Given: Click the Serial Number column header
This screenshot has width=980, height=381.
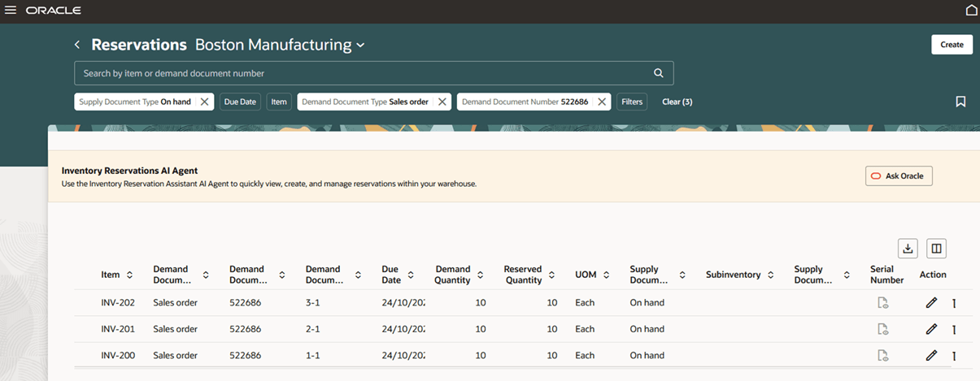Looking at the screenshot, I should 886,275.
